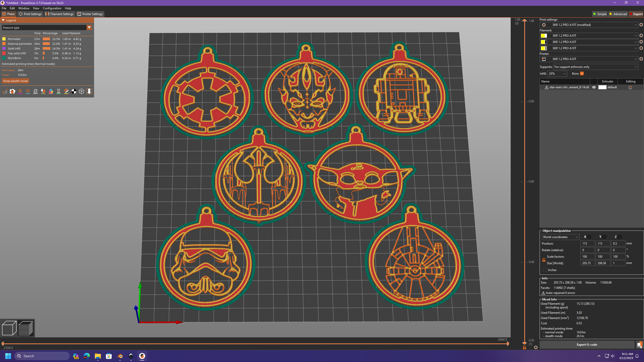Toggle shells cube icon in legend

82,92
